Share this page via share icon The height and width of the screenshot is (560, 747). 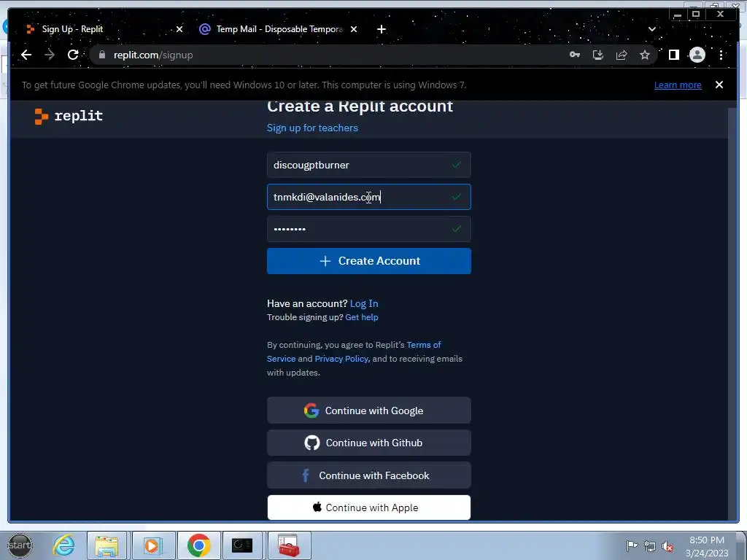(x=622, y=55)
